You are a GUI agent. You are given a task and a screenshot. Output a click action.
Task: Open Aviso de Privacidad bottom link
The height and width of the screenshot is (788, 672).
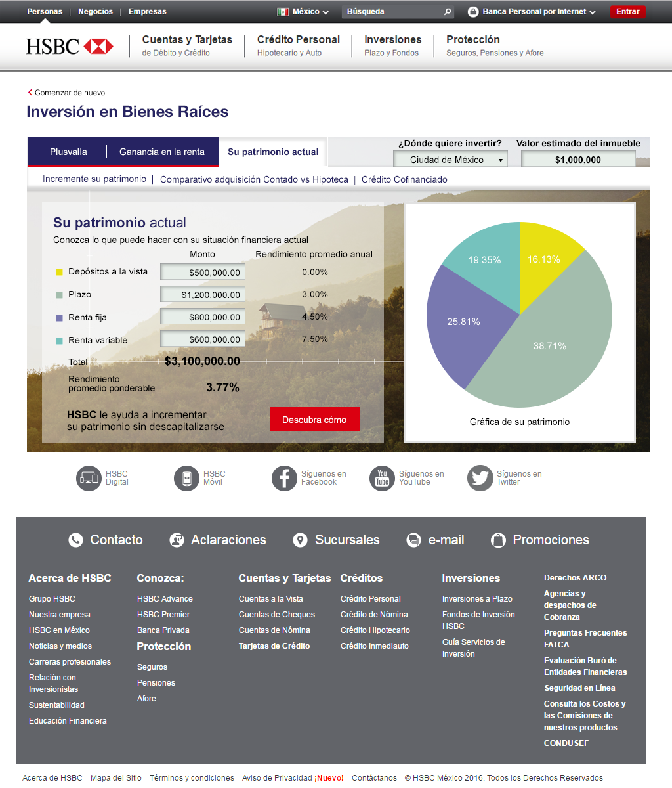277,778
